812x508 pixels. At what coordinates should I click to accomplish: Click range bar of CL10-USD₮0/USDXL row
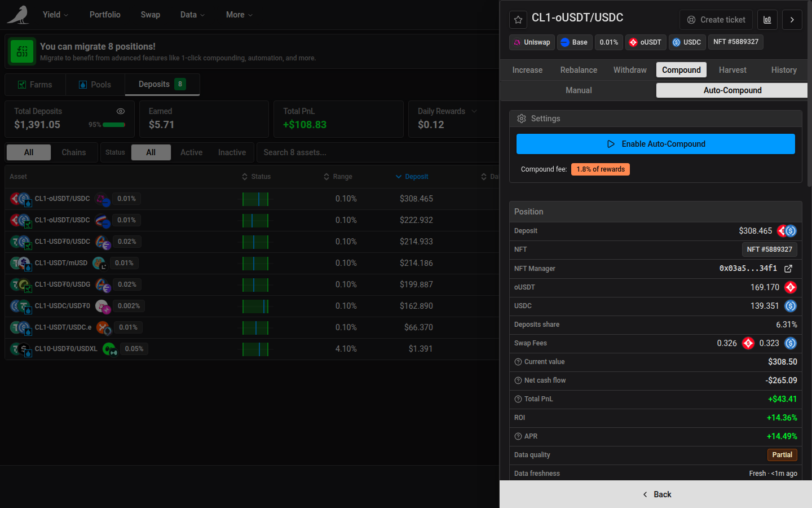tap(255, 349)
